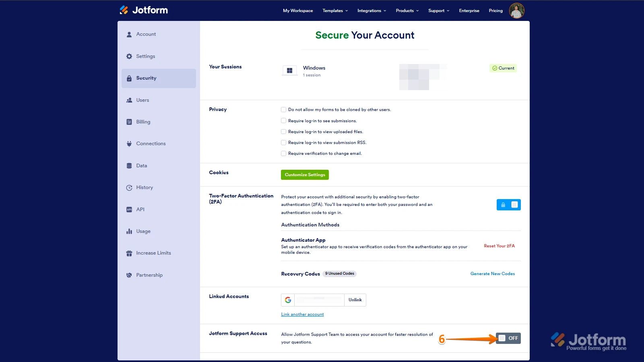Go to My Workspace
Image resolution: width=644 pixels, height=362 pixels.
point(298,11)
